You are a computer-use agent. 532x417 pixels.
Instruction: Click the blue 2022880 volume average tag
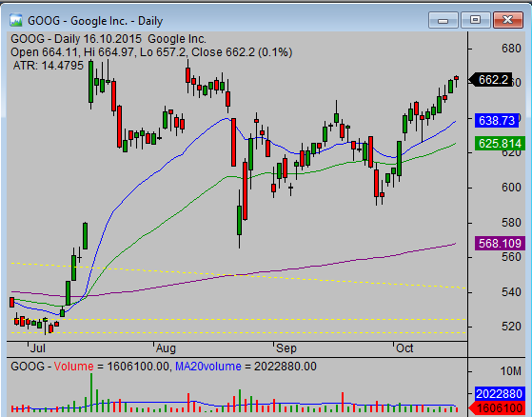(x=499, y=394)
